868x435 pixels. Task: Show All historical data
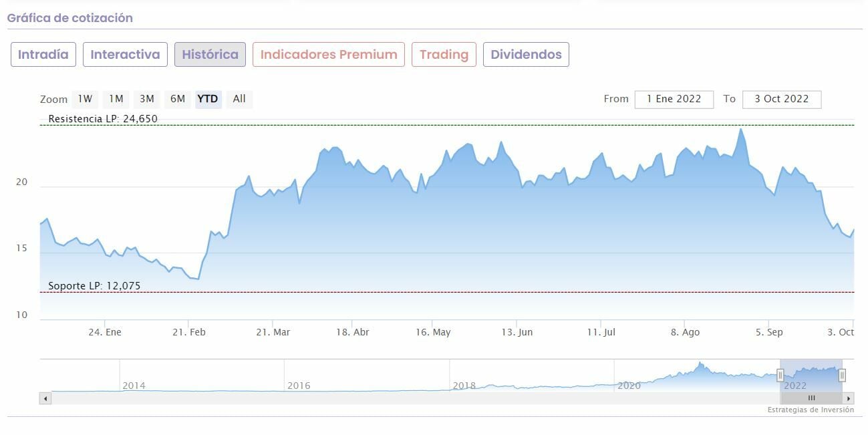coord(239,99)
